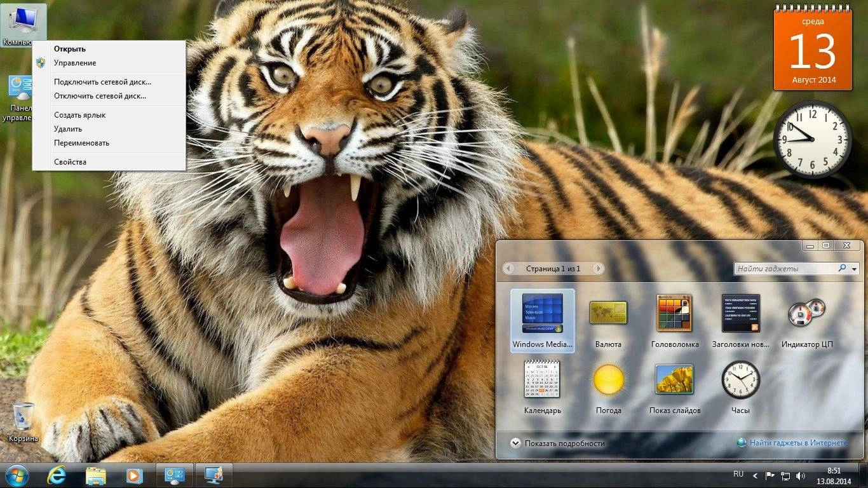Show hidden icons with the tray arrow
The width and height of the screenshot is (868, 488).
point(754,474)
